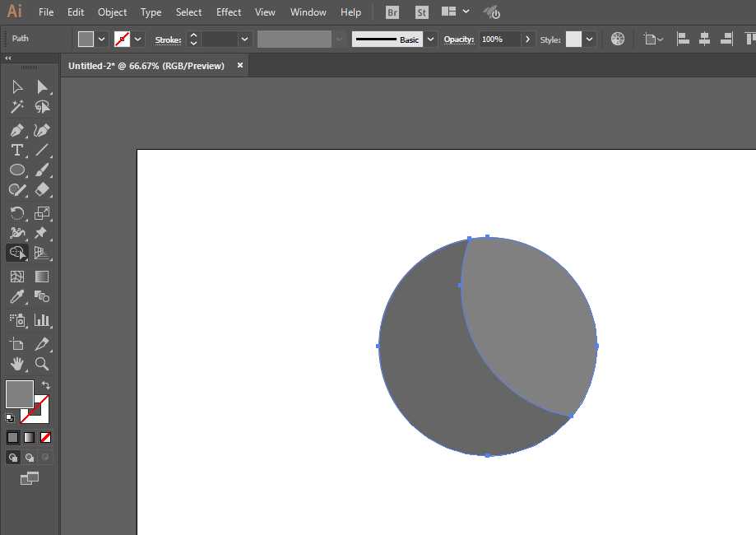Select the Zoom tool
This screenshot has height=535, width=756.
[x=42, y=364]
